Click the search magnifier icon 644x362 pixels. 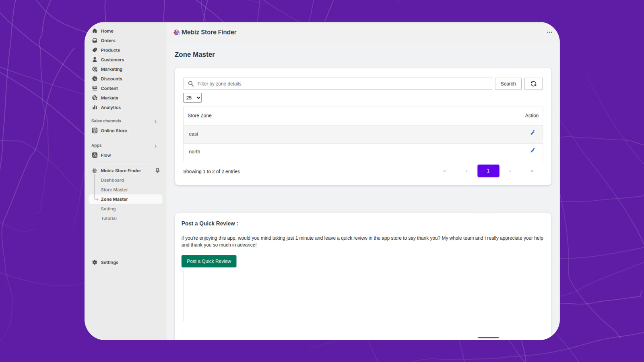[x=191, y=84]
